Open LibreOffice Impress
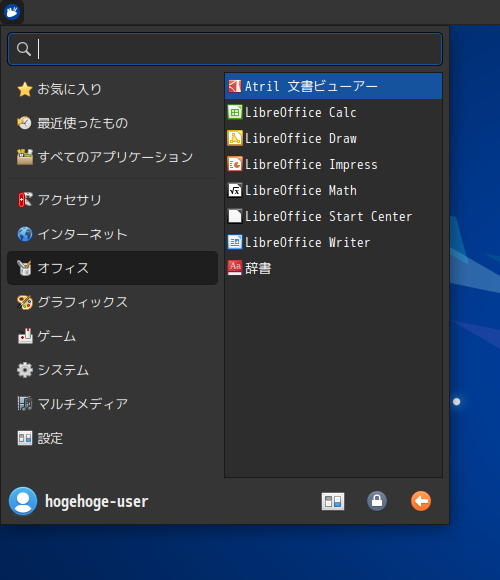 333,164
